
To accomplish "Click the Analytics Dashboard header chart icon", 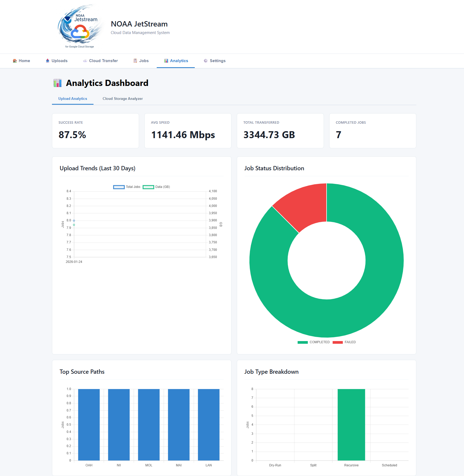I will tap(57, 83).
